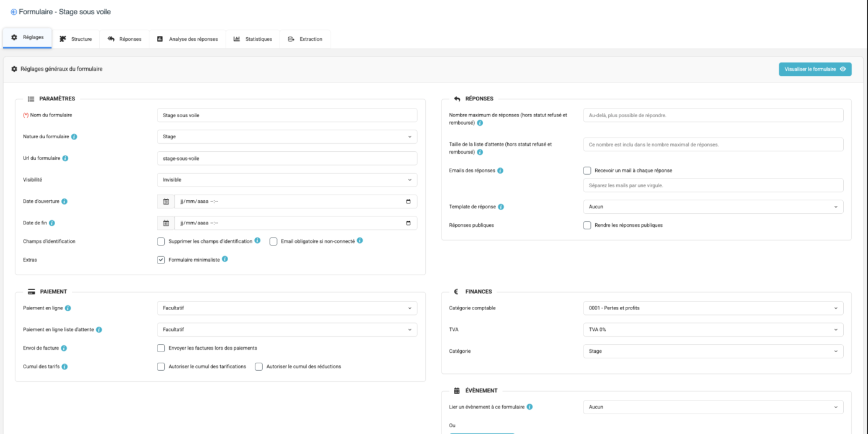Open the Statistiques tab
Viewport: 868px width, 434px height.
pyautogui.click(x=253, y=39)
